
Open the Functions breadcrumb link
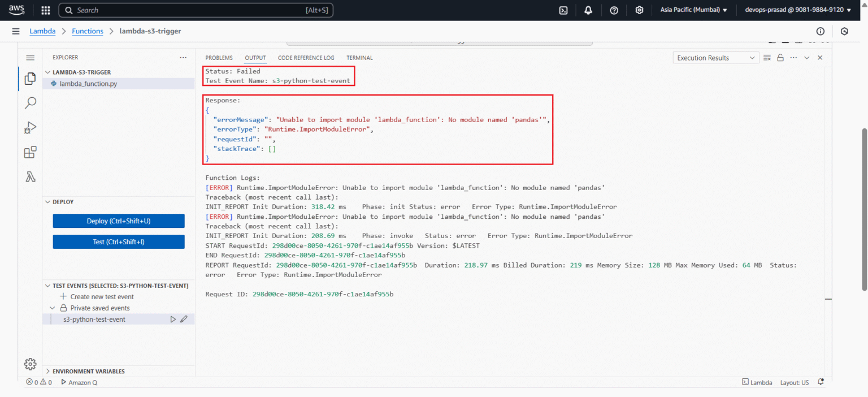pos(88,31)
